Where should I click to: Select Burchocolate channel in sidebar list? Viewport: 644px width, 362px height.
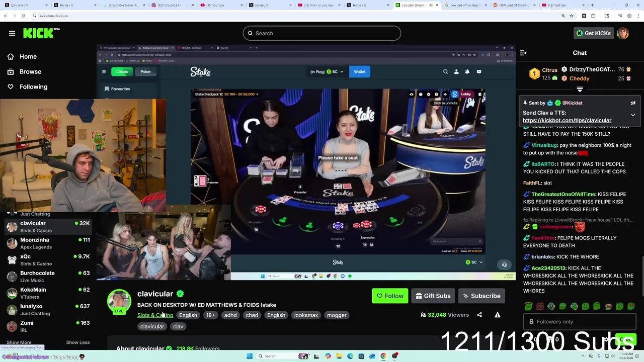click(x=48, y=277)
